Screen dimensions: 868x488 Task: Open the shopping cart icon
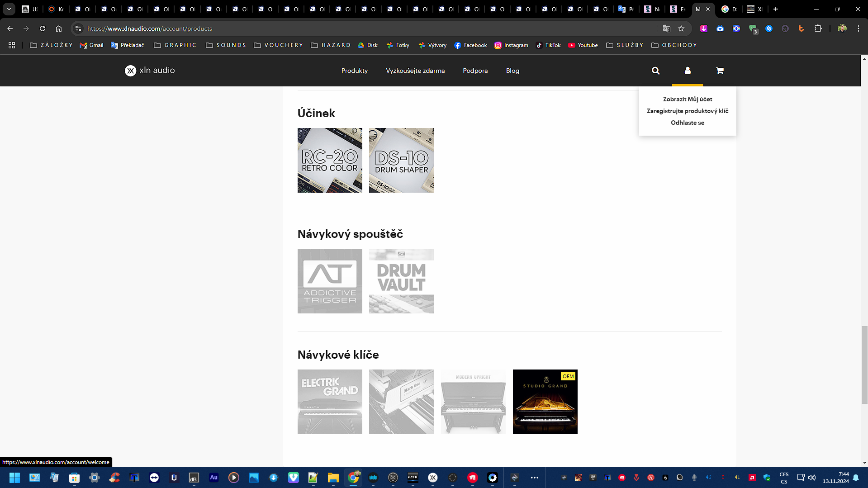point(720,71)
